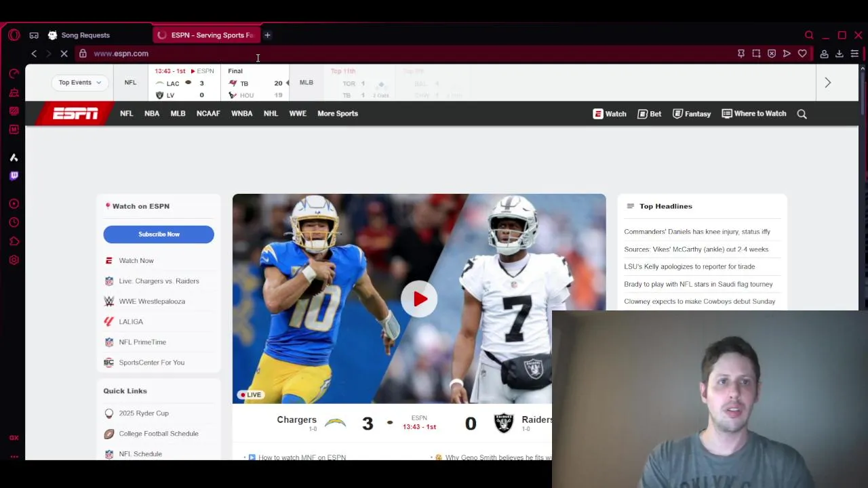This screenshot has height=488, width=868.
Task: Open the WNBA menu in ESPN nav
Action: (x=241, y=113)
